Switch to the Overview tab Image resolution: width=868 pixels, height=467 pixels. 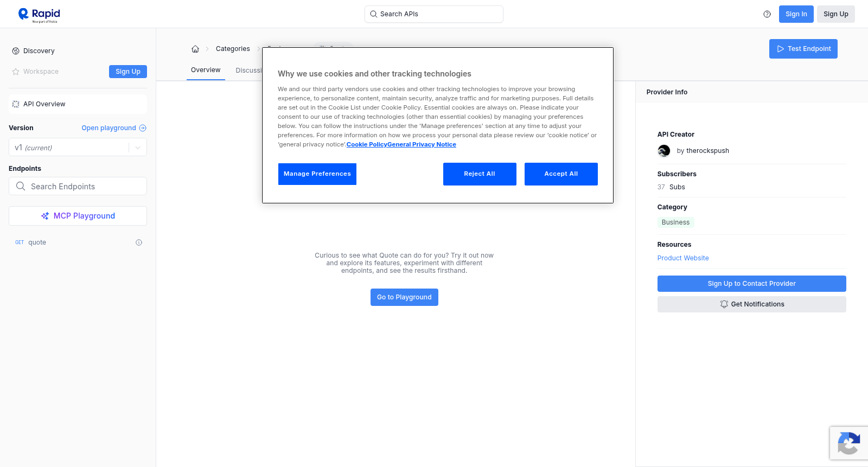pos(206,70)
